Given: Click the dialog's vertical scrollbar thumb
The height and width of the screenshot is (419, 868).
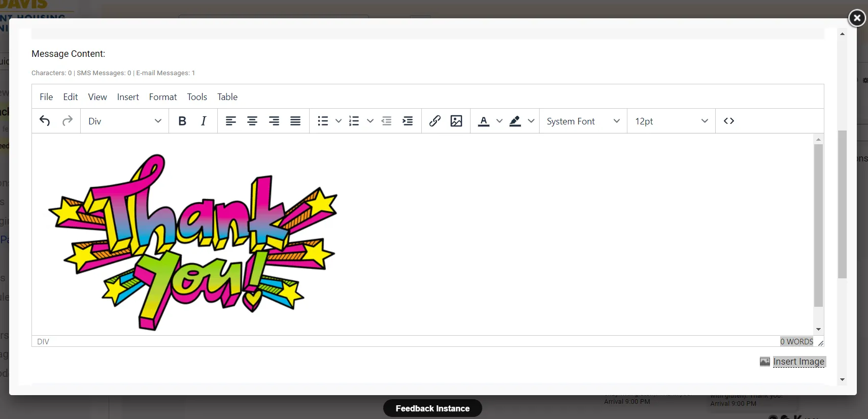Looking at the screenshot, I should pyautogui.click(x=842, y=204).
